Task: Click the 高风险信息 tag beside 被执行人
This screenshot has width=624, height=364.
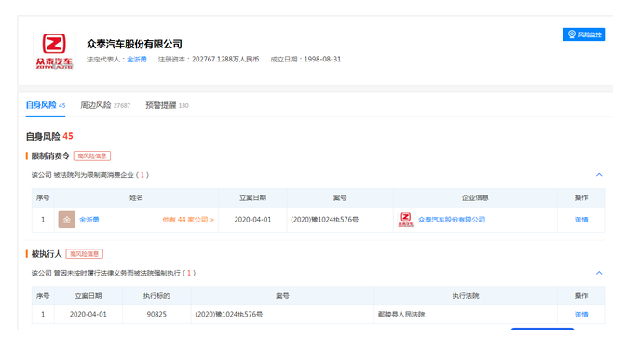Action: pyautogui.click(x=85, y=254)
